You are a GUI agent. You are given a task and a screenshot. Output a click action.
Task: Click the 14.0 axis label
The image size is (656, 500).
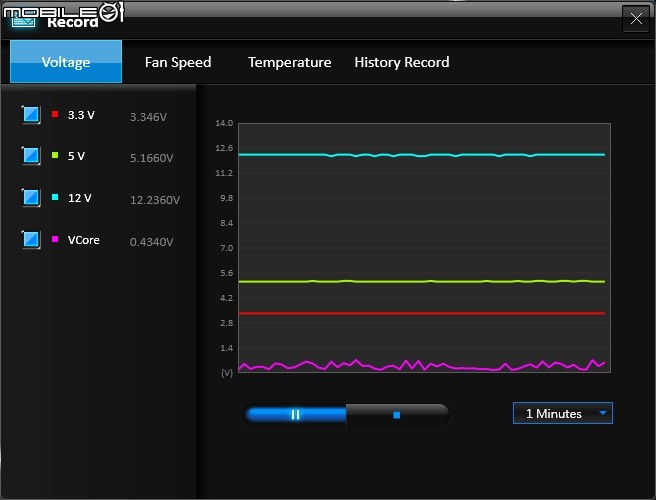[224, 123]
